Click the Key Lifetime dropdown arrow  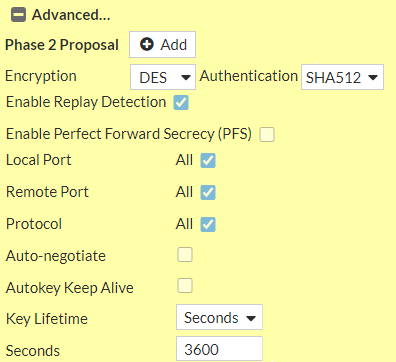tap(251, 318)
